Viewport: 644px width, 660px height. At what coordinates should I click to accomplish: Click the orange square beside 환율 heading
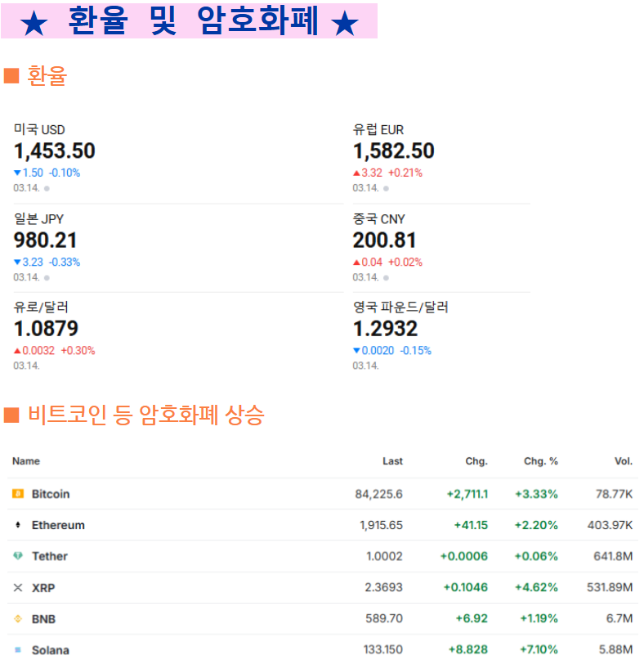11,76
